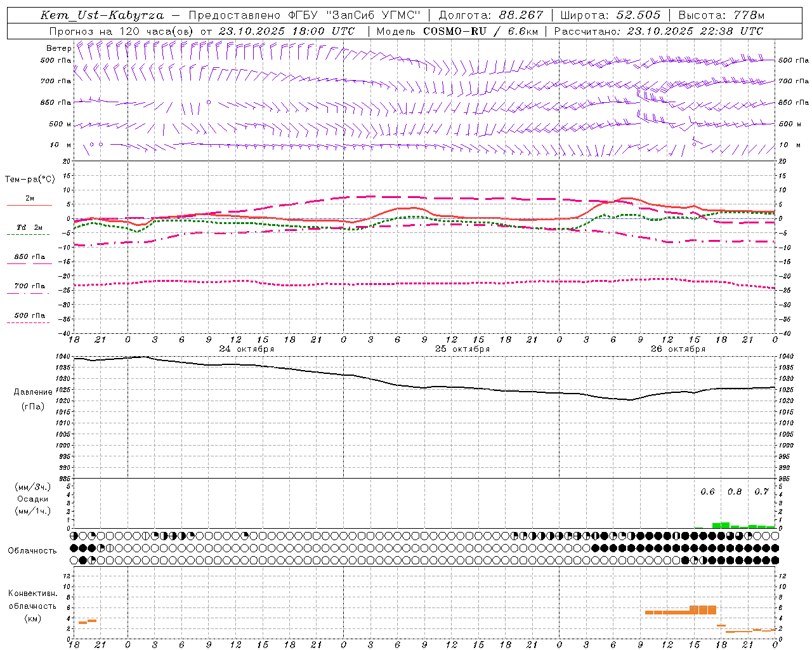
Task: Click the "(км)" convective cloud unit label
Action: click(x=32, y=618)
